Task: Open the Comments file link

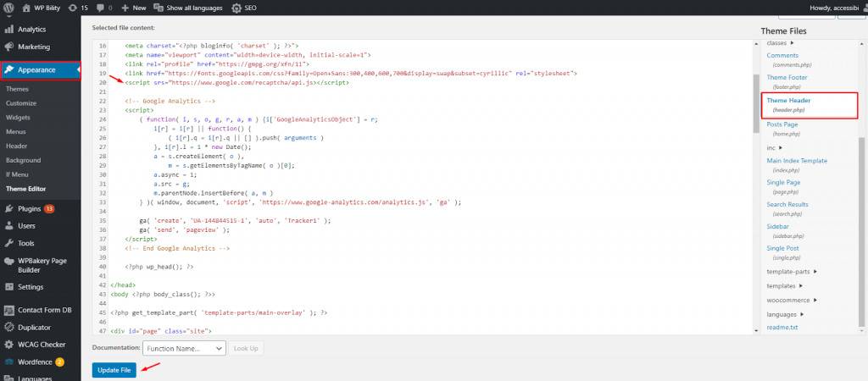Action: pos(782,55)
